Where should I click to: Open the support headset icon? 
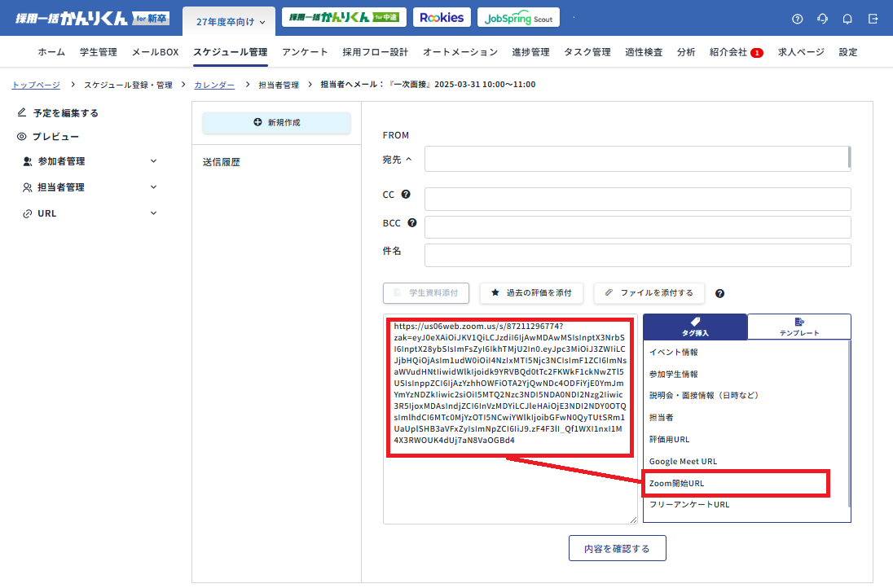[822, 19]
